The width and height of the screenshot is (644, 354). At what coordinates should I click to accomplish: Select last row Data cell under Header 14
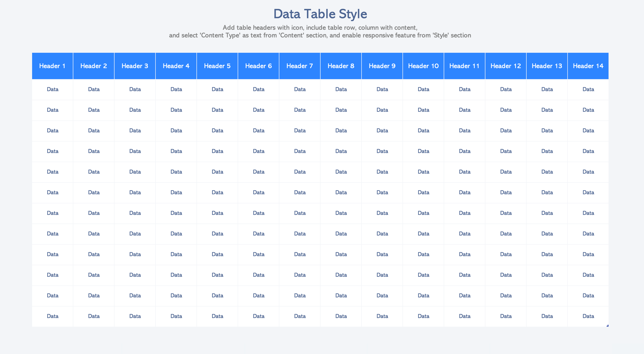(x=588, y=316)
